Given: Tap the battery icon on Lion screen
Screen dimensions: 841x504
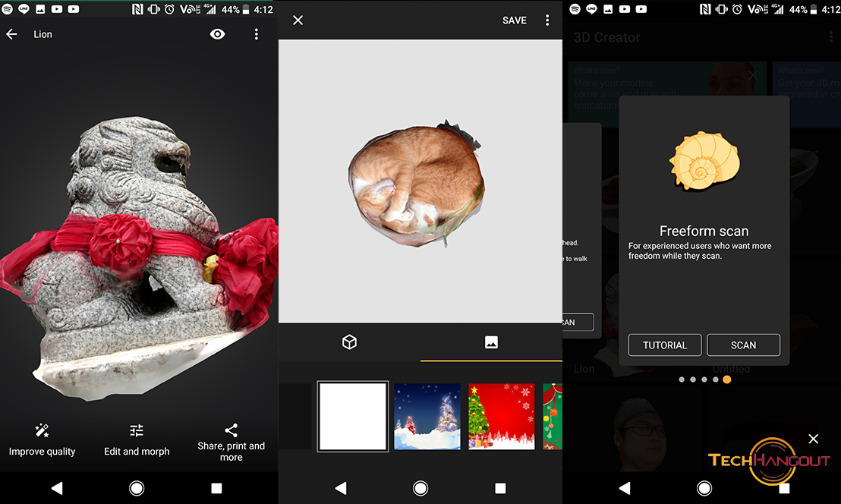Looking at the screenshot, I should tap(246, 9).
